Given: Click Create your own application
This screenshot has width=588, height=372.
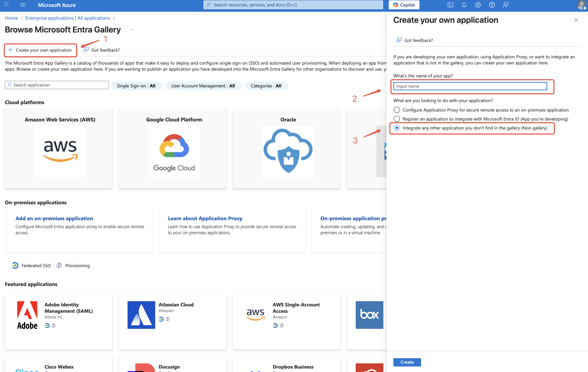Looking at the screenshot, I should click(x=40, y=50).
